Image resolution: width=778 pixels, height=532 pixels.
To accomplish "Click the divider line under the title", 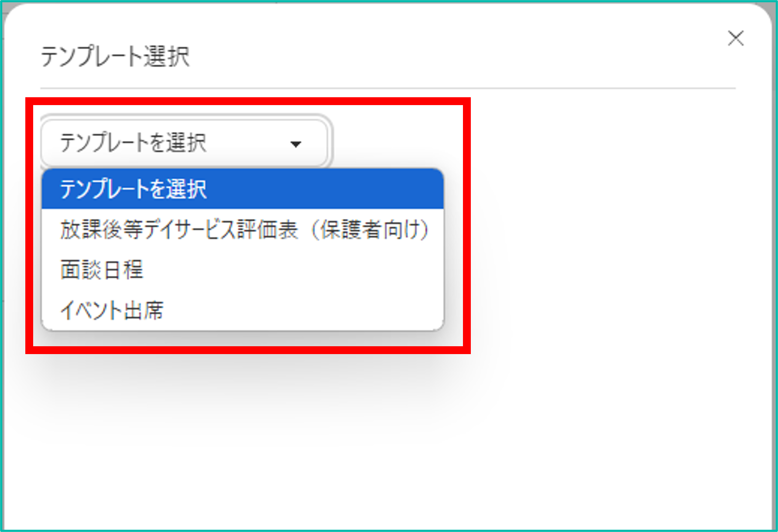I will tap(388, 88).
